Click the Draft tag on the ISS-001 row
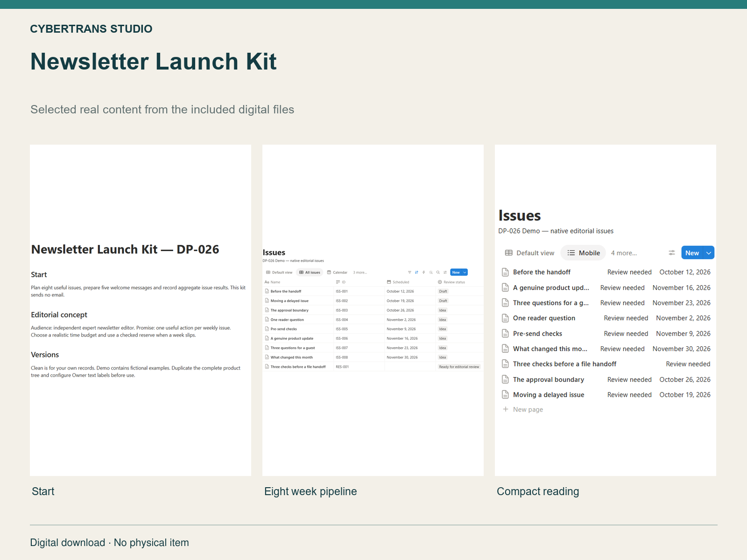Viewport: 747px width, 560px height. click(443, 291)
